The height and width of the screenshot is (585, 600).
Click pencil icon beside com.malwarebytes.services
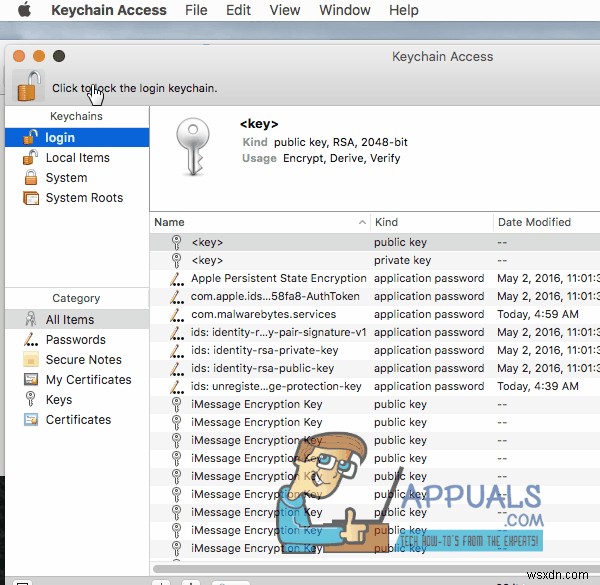tap(176, 314)
